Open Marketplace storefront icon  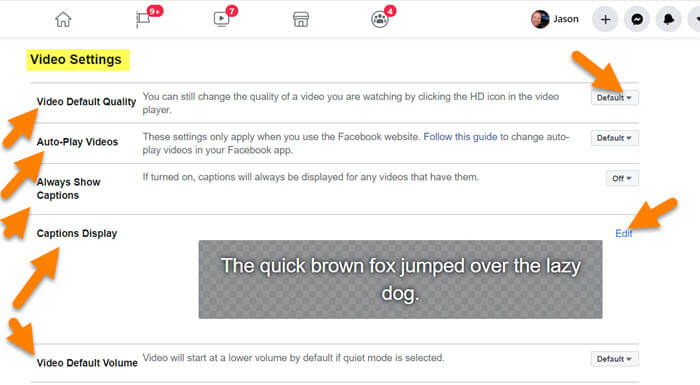click(300, 19)
